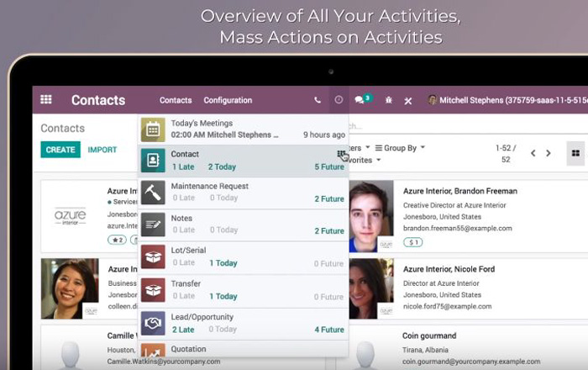Click Nicole Ford's profile photo
This screenshot has width=588, height=370.
point(371,288)
